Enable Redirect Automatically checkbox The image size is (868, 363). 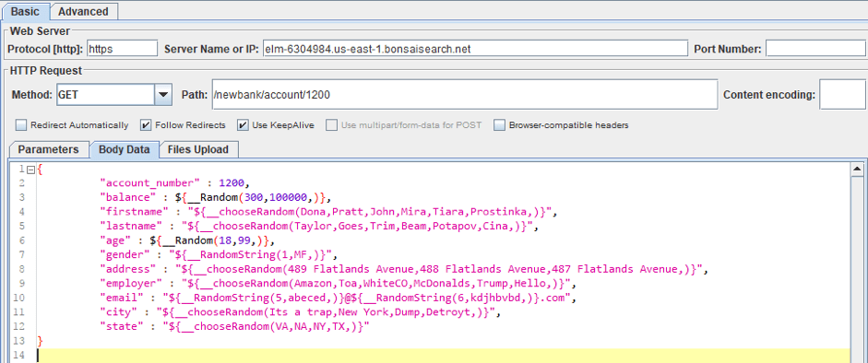point(21,125)
